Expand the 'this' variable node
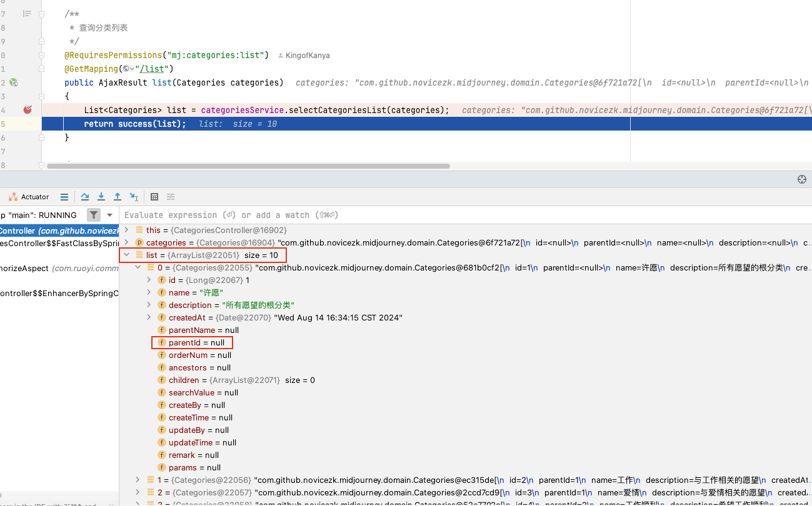The image size is (812, 506). click(x=126, y=230)
